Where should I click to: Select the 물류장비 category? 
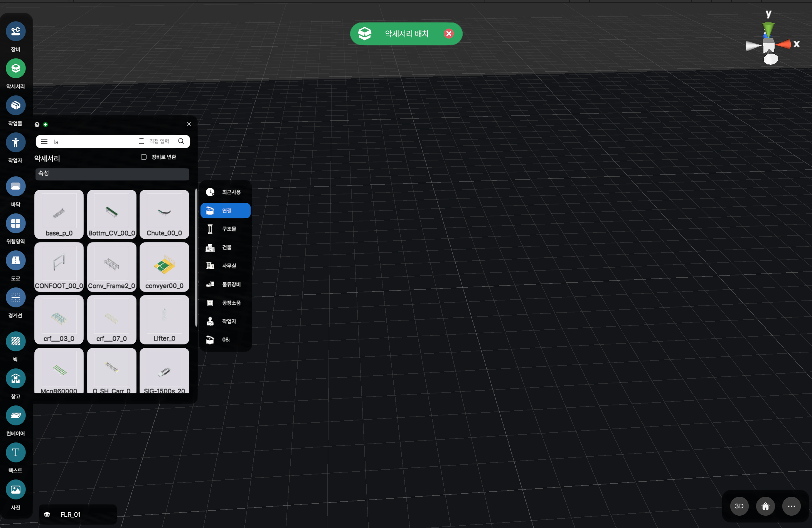click(x=225, y=284)
